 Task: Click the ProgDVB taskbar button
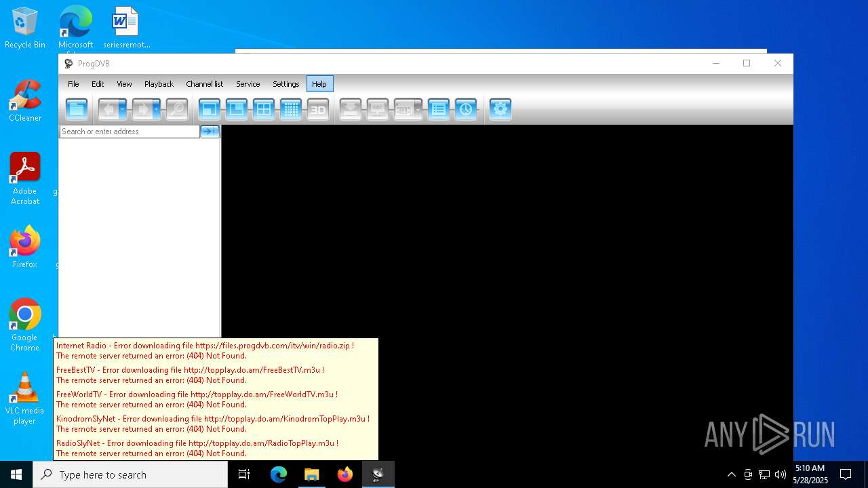click(x=378, y=474)
